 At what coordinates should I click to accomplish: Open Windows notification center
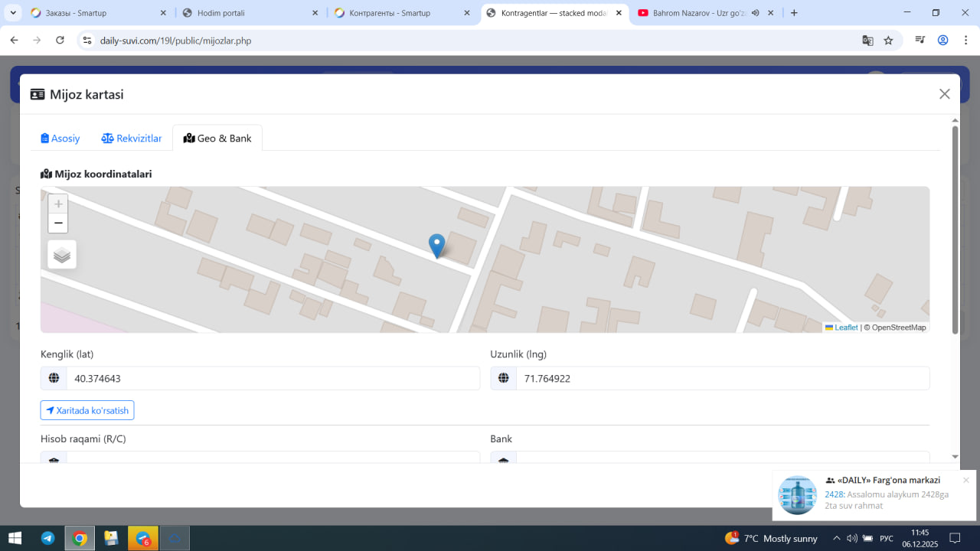(955, 538)
